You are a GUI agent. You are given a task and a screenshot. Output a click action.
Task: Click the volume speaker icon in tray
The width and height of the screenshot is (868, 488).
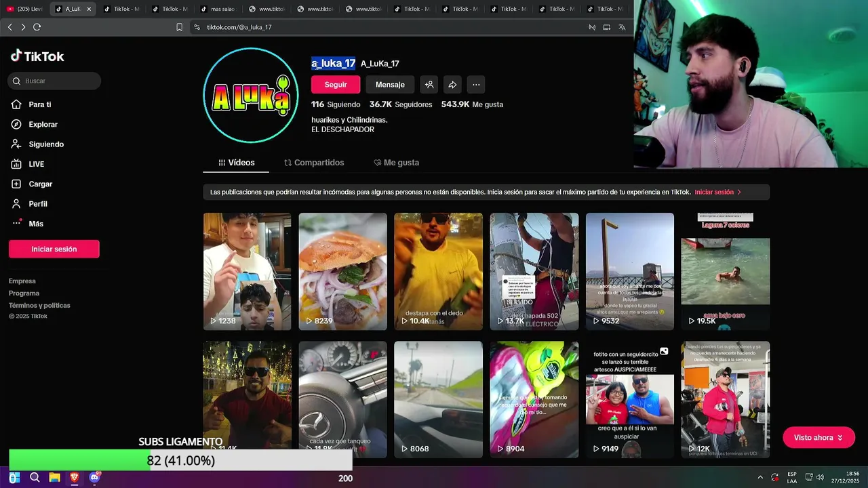click(820, 477)
